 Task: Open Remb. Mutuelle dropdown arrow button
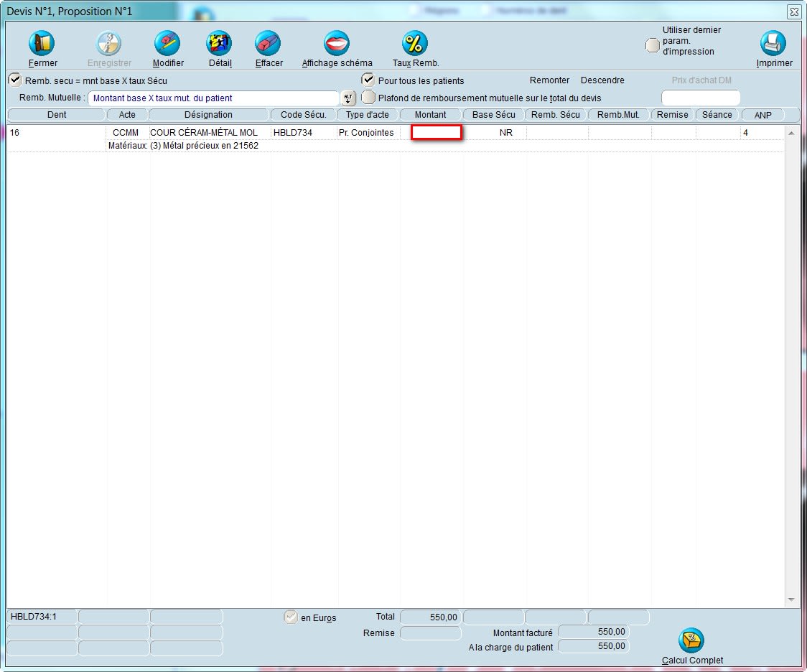348,98
